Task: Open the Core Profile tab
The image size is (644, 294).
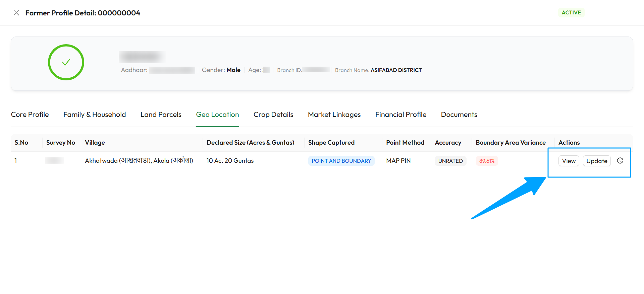Action: coord(30,115)
